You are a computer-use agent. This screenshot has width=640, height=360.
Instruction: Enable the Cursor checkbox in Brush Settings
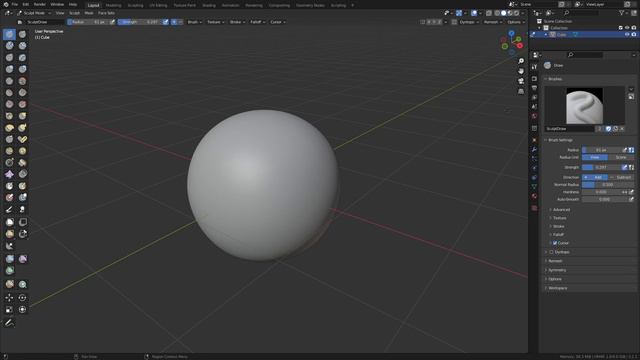(x=555, y=243)
